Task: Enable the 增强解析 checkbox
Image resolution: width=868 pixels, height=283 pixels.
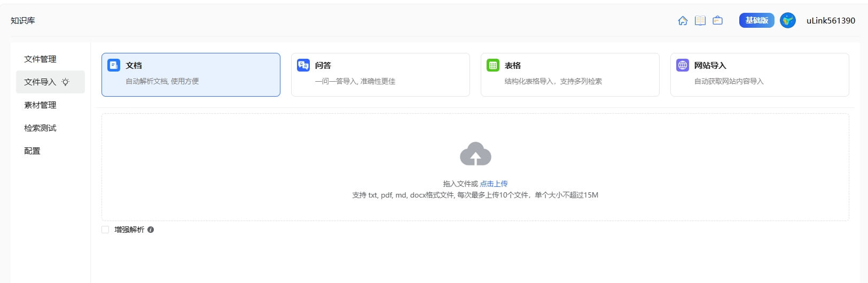Action: pos(105,230)
